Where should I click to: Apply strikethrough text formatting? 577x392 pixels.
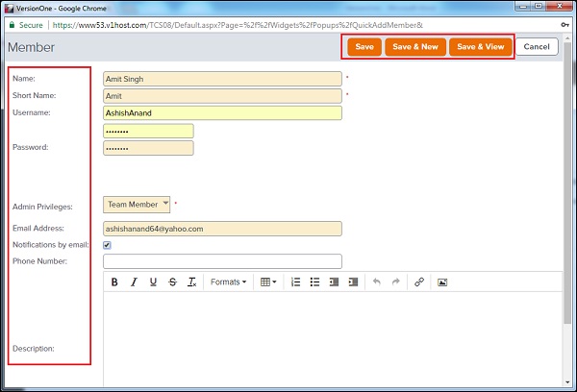[173, 282]
